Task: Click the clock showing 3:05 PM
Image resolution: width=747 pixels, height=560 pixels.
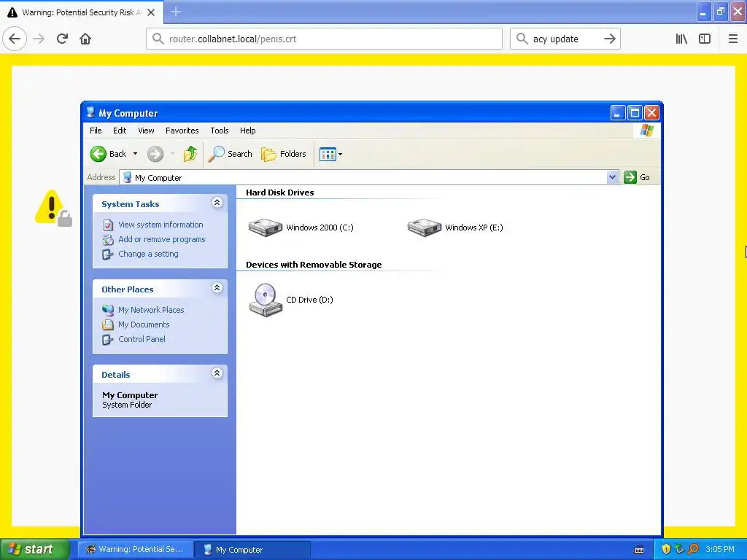Action: tap(720, 550)
